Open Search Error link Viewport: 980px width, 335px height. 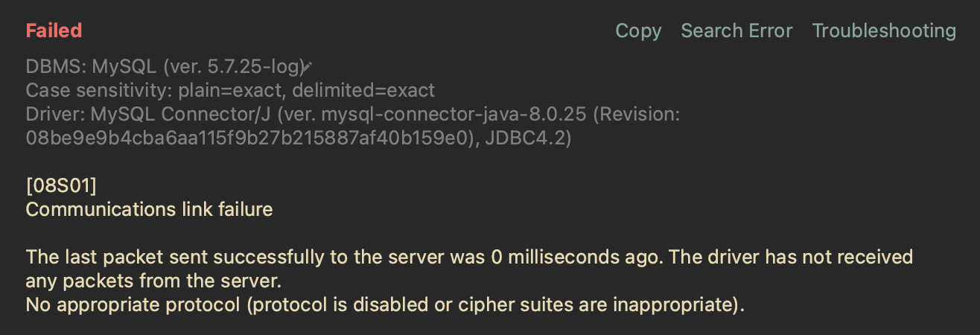(736, 31)
